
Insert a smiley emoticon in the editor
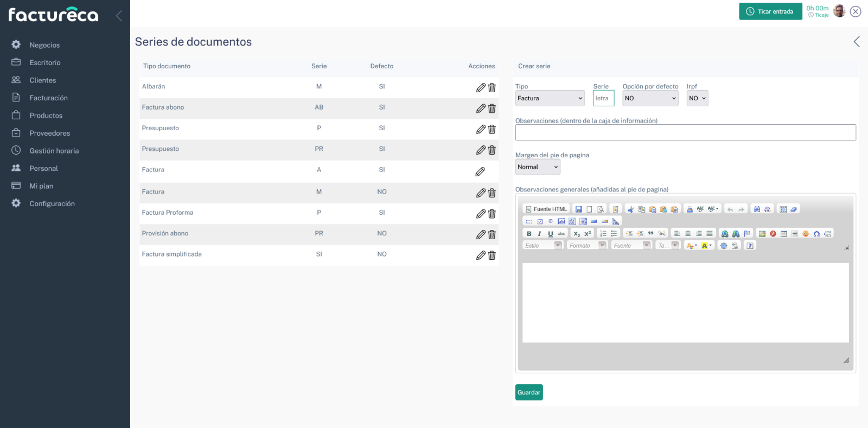[806, 234]
